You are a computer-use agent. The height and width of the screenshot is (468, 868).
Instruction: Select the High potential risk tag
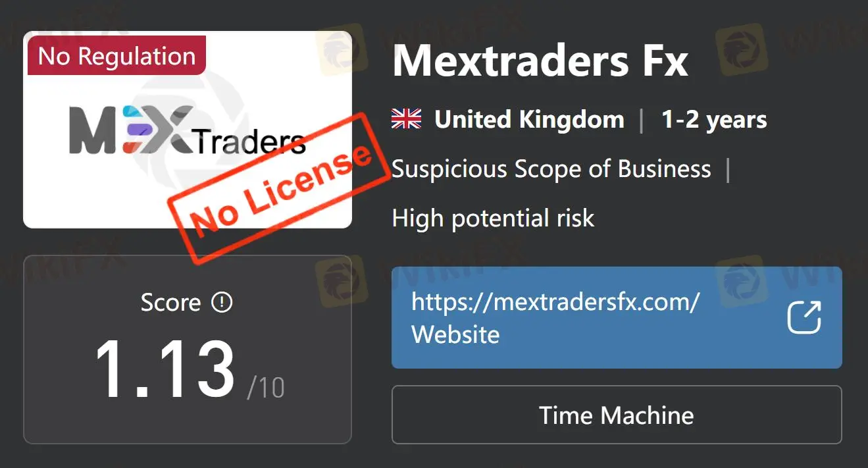click(x=493, y=218)
